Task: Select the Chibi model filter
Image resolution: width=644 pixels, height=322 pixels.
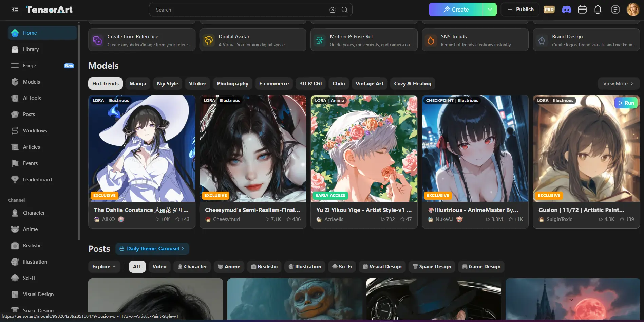Action: pos(339,84)
